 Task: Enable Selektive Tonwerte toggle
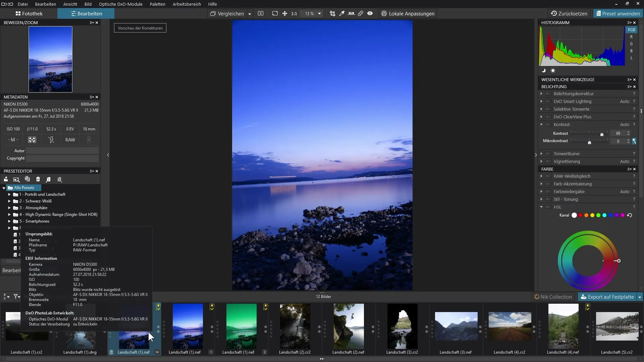(x=549, y=109)
